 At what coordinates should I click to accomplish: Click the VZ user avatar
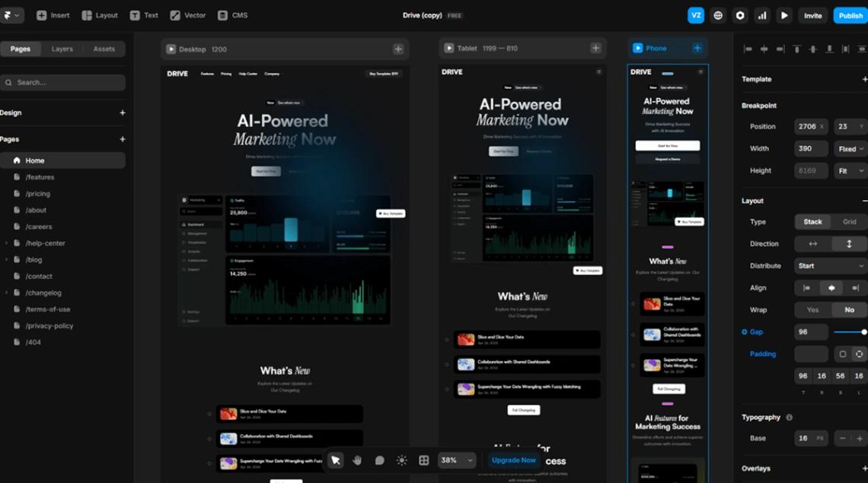click(696, 15)
